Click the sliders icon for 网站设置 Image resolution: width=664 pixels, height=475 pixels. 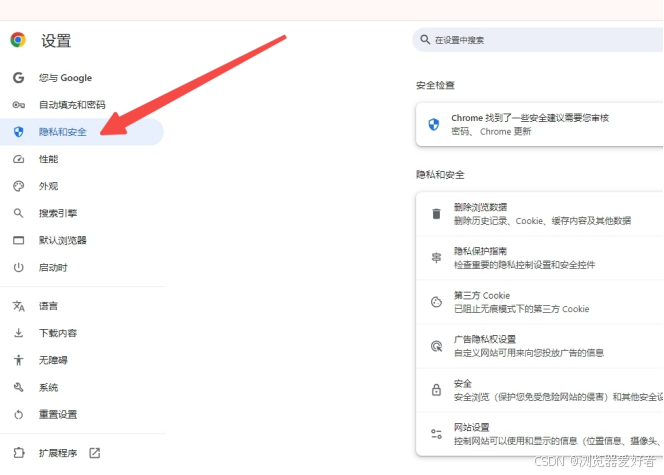(436, 434)
